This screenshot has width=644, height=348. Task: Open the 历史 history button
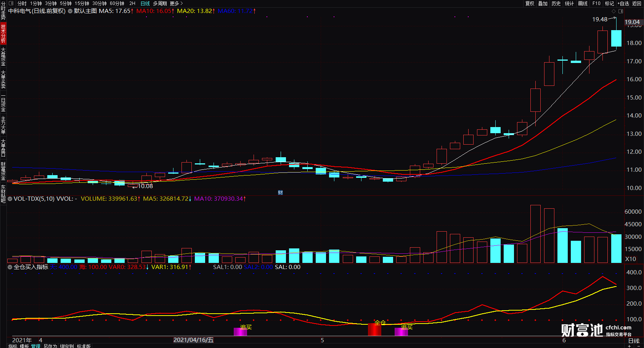pos(556,3)
